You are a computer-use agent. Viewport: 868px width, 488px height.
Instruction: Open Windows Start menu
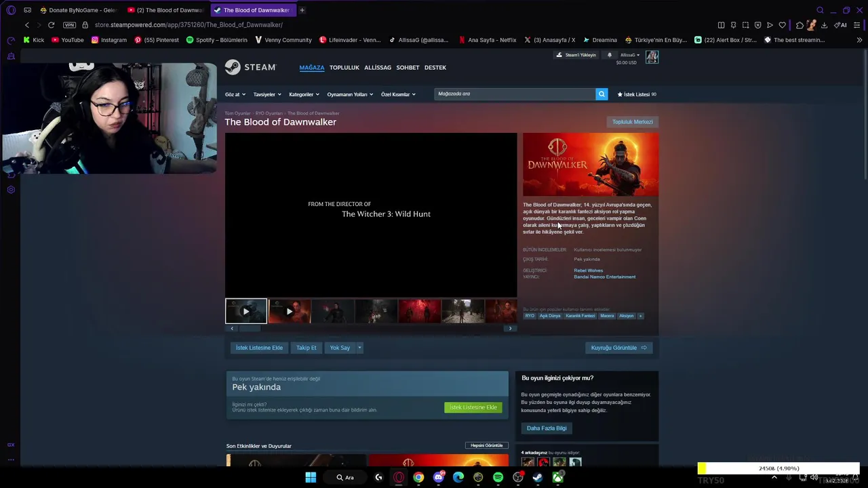(x=311, y=478)
